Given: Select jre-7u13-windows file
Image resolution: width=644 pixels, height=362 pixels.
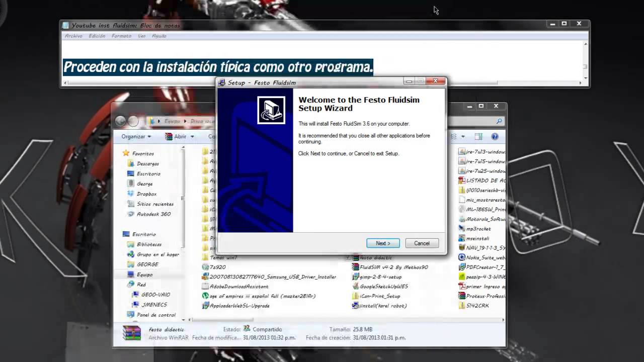Looking at the screenshot, I should (482, 151).
